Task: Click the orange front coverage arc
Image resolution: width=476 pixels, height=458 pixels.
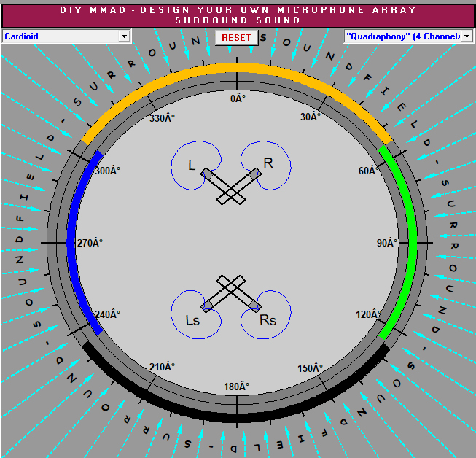Action: 238,68
